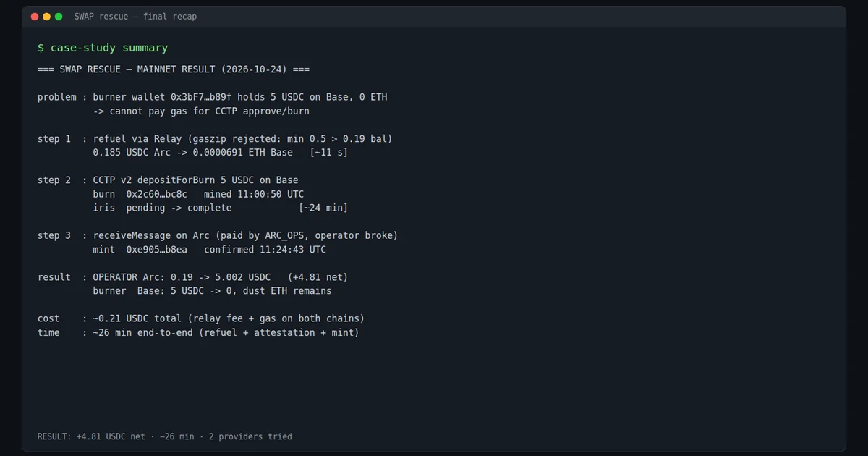Click the "(+4.81 net)" value in the result line
868x456 pixels.
[318, 277]
